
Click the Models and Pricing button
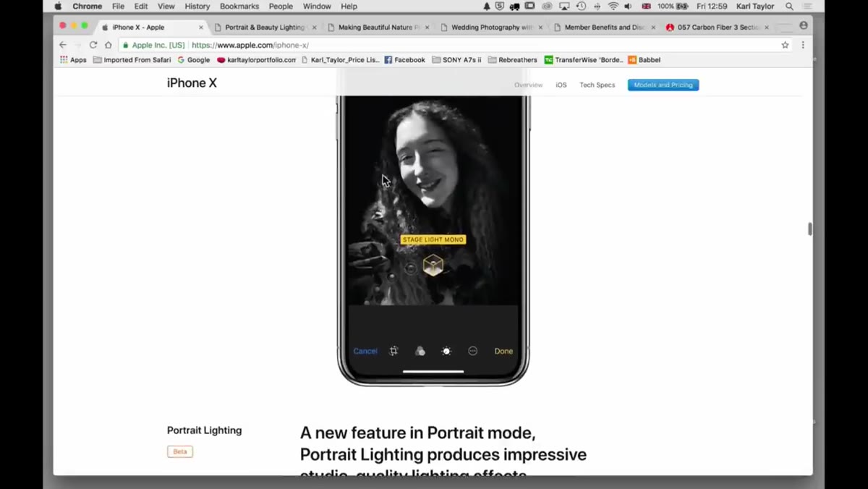[663, 85]
